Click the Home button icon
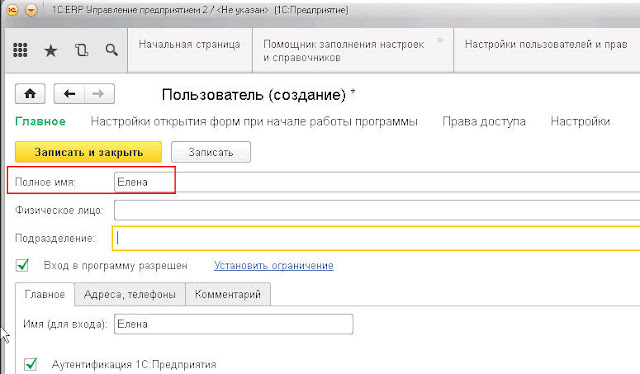The image size is (640, 374). point(30,94)
